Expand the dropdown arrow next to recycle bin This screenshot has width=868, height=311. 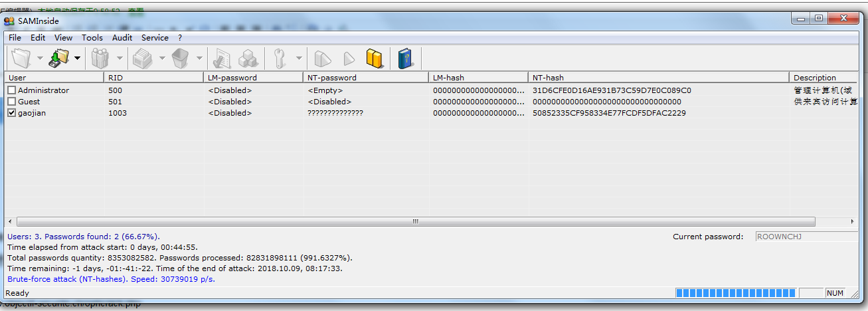[x=199, y=58]
